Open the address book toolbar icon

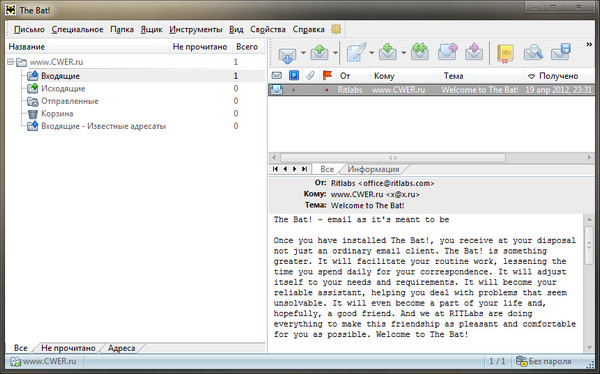(x=505, y=53)
